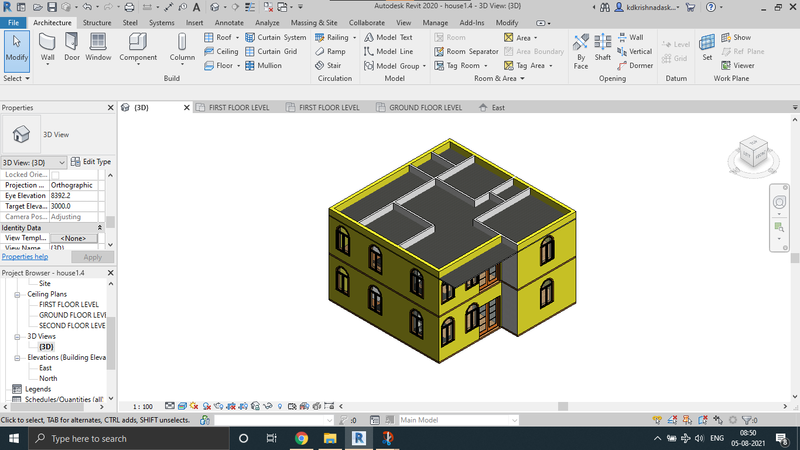Select SECOND FLOOR LEVEL ceiling plan
Viewport: 800px width, 450px height.
(72, 326)
